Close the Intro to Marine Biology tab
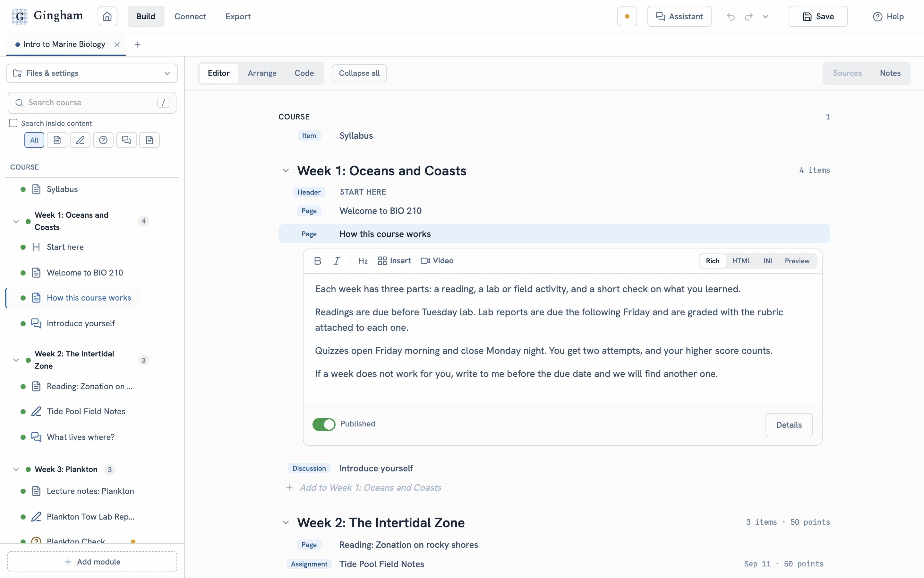 [117, 44]
